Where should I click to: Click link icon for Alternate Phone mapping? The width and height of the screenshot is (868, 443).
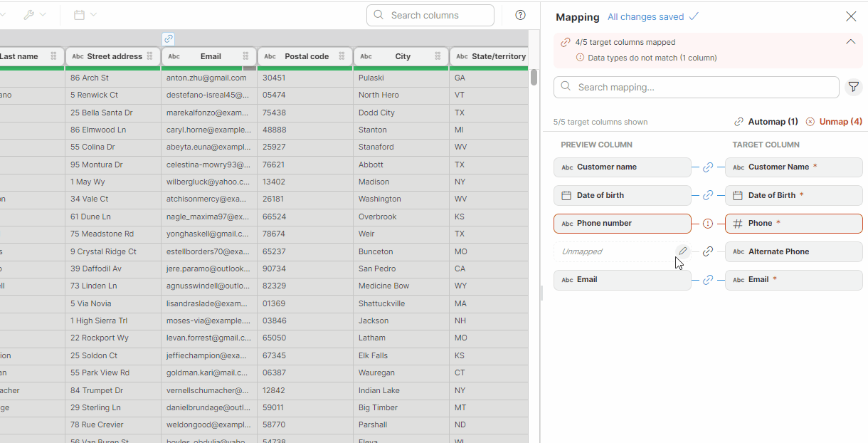point(708,251)
